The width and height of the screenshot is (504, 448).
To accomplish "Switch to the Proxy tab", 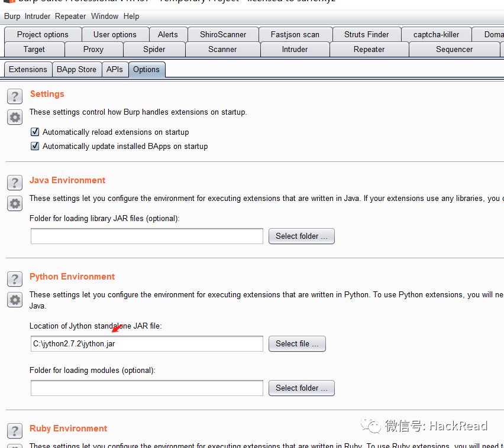I will pos(93,50).
